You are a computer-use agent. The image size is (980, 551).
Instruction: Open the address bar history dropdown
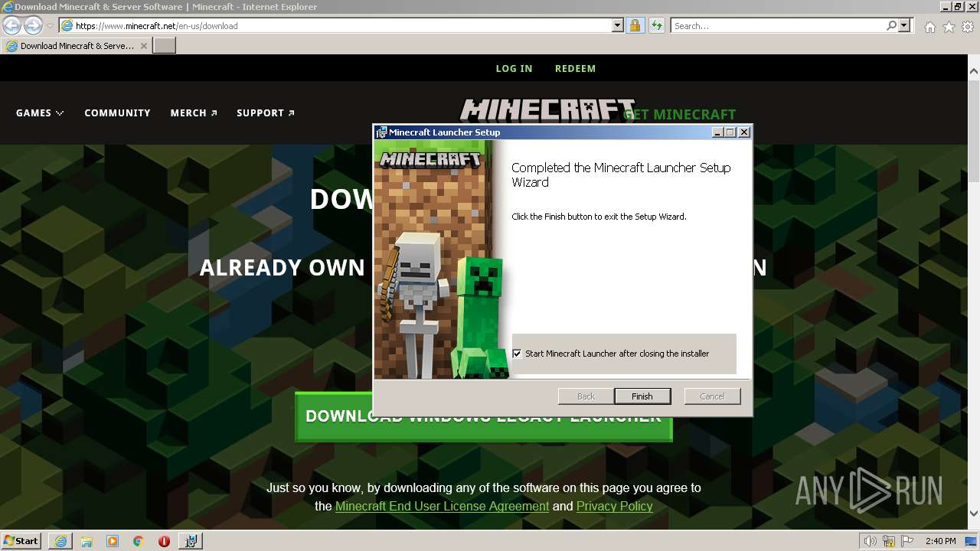point(618,25)
